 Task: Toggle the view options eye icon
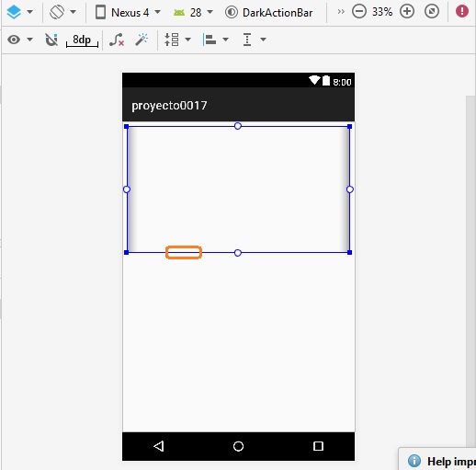pos(14,40)
